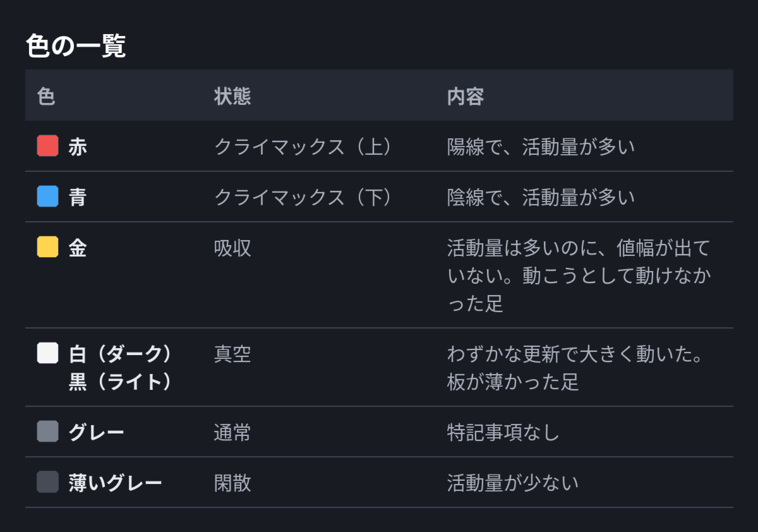This screenshot has height=532, width=758.
Task: Click the 色 column header
Action: point(46,96)
